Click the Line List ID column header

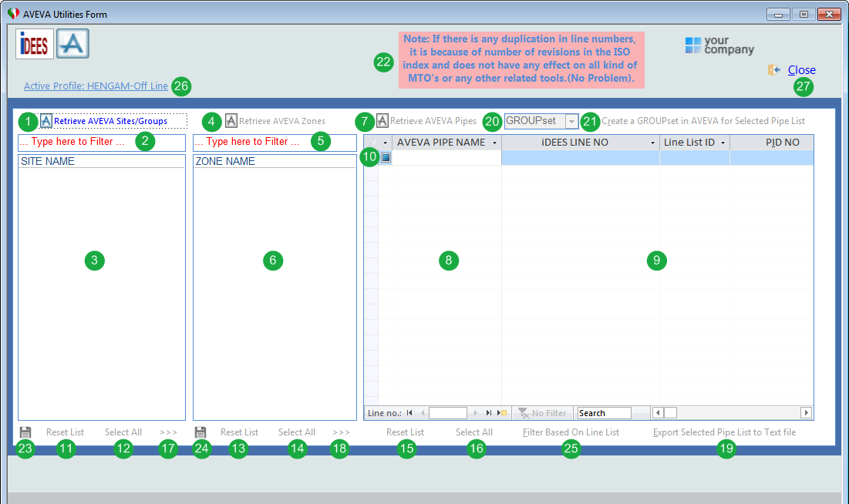[695, 143]
